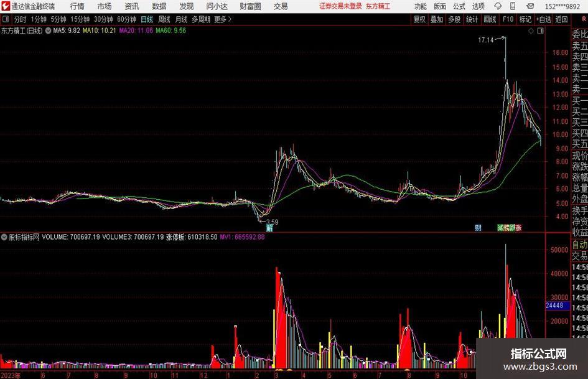Click the red R button
The width and height of the screenshot is (588, 379).
584,19
